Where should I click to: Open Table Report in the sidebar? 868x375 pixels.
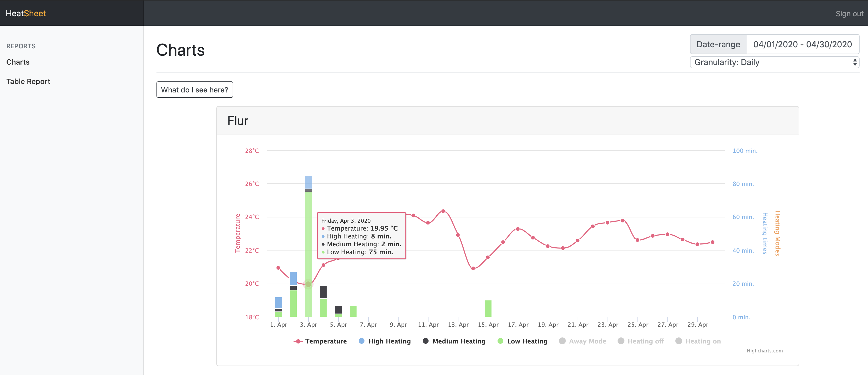click(28, 81)
